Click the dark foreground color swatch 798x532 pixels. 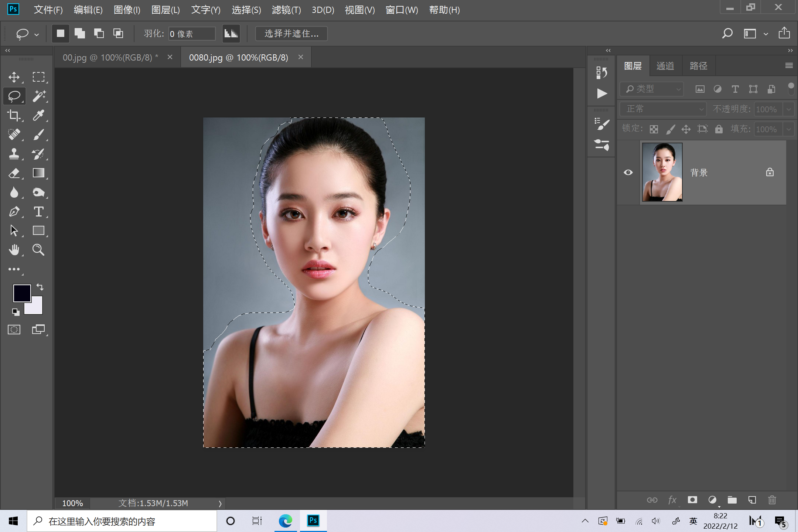[22, 293]
